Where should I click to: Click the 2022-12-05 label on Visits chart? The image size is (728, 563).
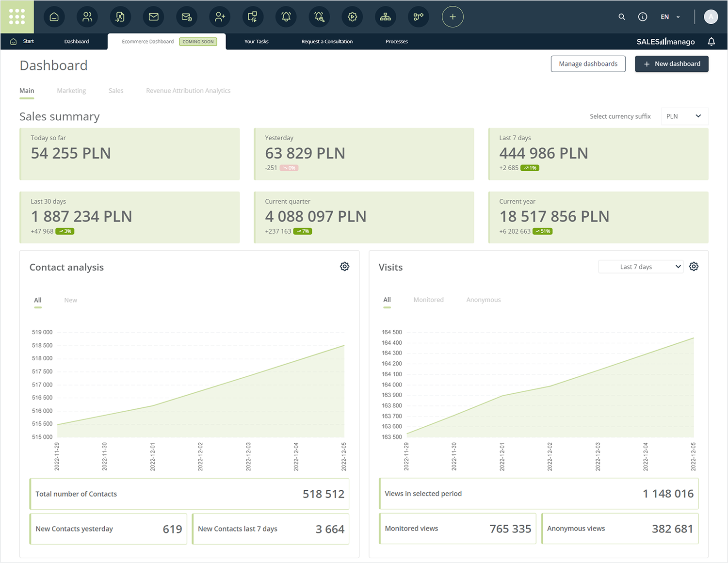click(x=694, y=456)
